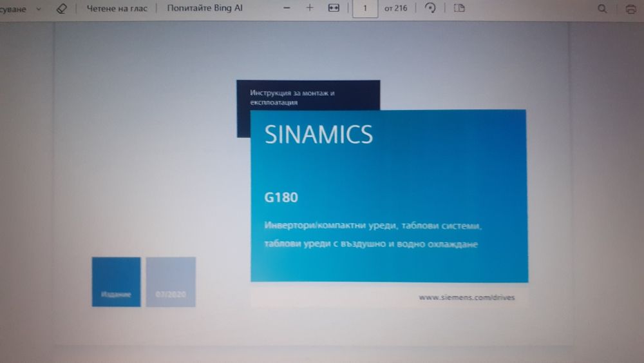Screen dimensions: 644x363
Task: Click the SINAMICS title text
Action: [319, 134]
